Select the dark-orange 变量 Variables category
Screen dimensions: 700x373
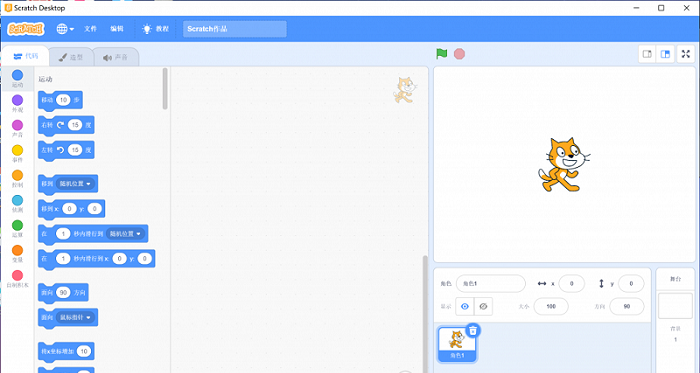(17, 253)
